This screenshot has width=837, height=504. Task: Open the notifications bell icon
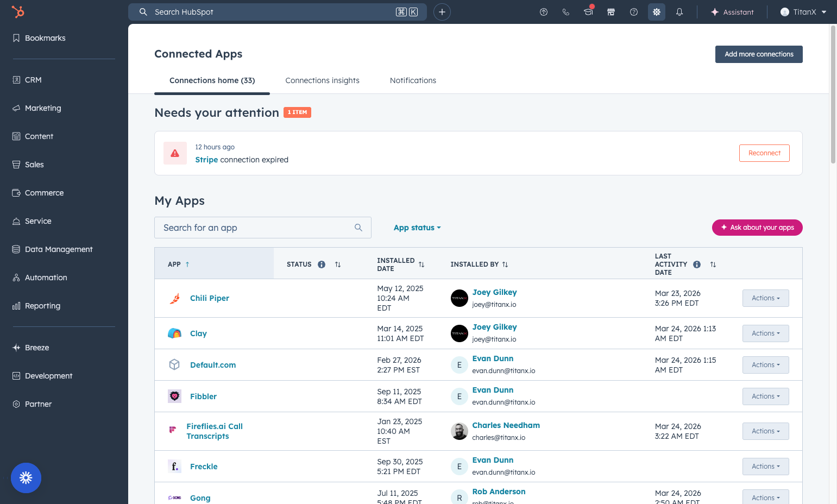(x=679, y=12)
